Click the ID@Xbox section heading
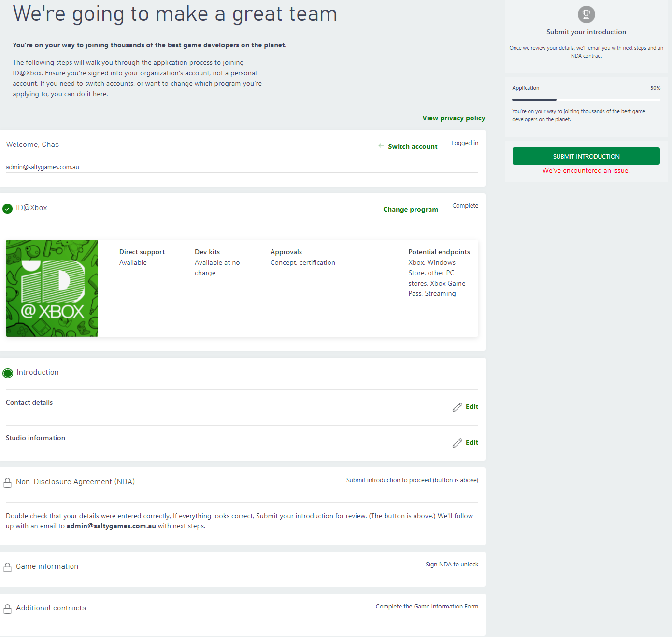 (31, 208)
